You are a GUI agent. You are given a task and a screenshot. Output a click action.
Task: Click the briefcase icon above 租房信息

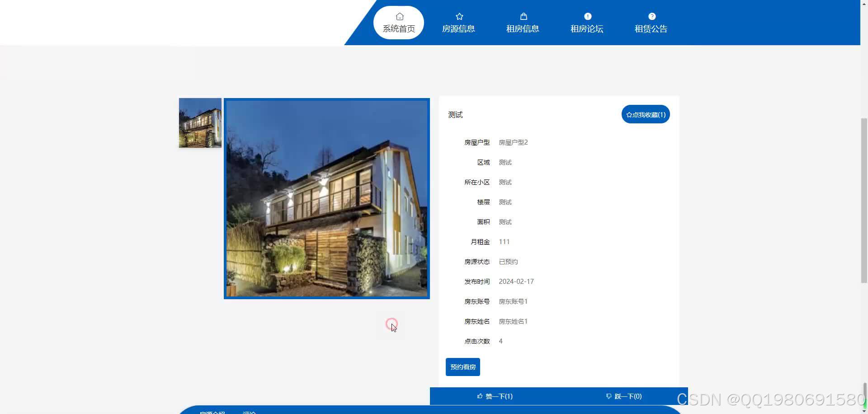pyautogui.click(x=523, y=16)
